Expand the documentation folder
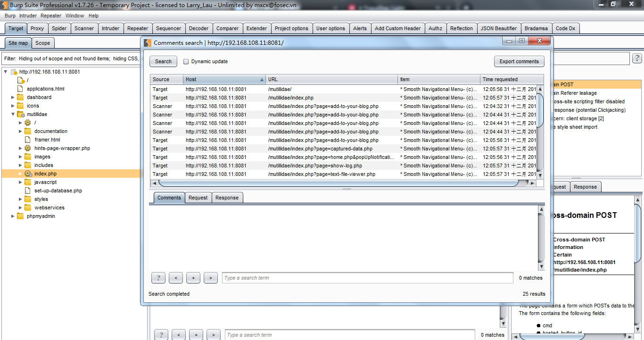This screenshot has width=644, height=340. coord(21,131)
